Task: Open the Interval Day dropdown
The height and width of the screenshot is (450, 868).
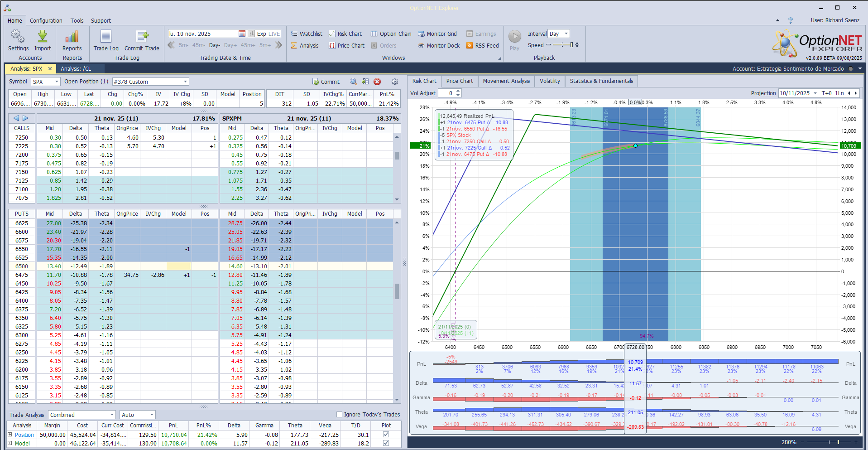Action: pyautogui.click(x=566, y=34)
